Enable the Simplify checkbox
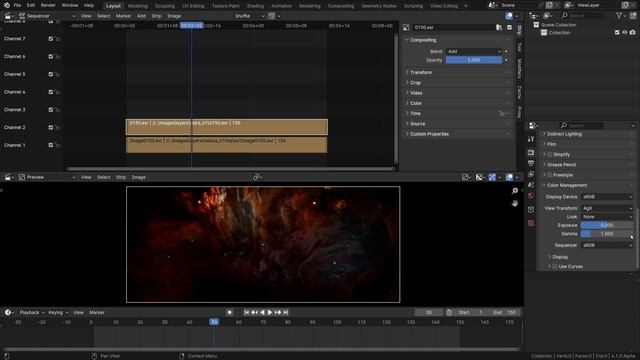640x360 pixels. coord(549,154)
